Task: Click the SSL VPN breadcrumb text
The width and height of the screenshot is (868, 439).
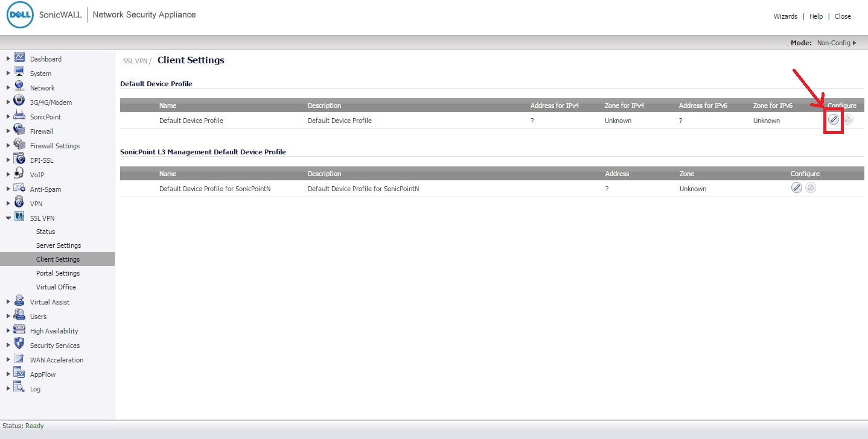Action: click(x=135, y=61)
